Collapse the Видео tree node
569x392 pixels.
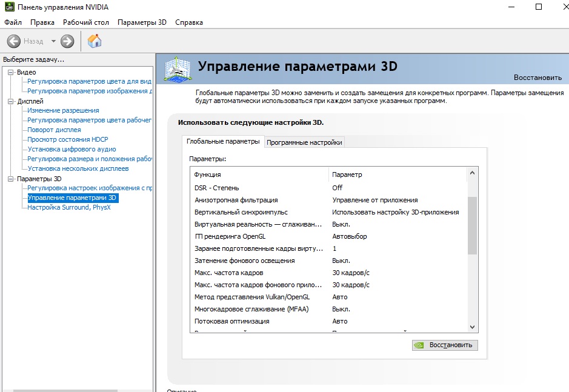[x=11, y=72]
